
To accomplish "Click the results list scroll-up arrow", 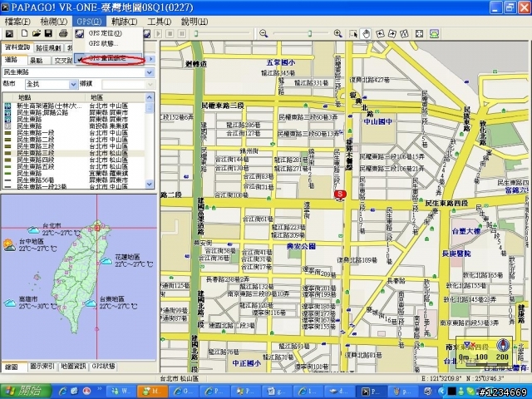I will tap(150, 97).
